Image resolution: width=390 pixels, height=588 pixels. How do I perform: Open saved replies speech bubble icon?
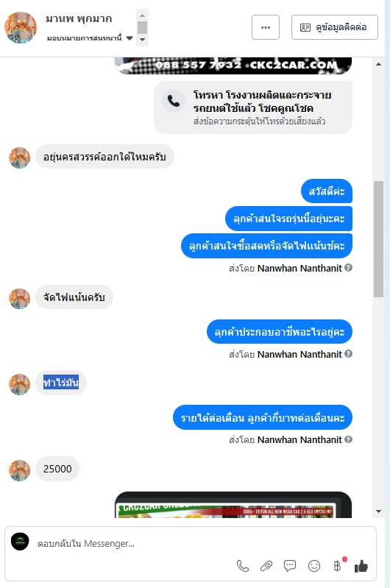290,565
